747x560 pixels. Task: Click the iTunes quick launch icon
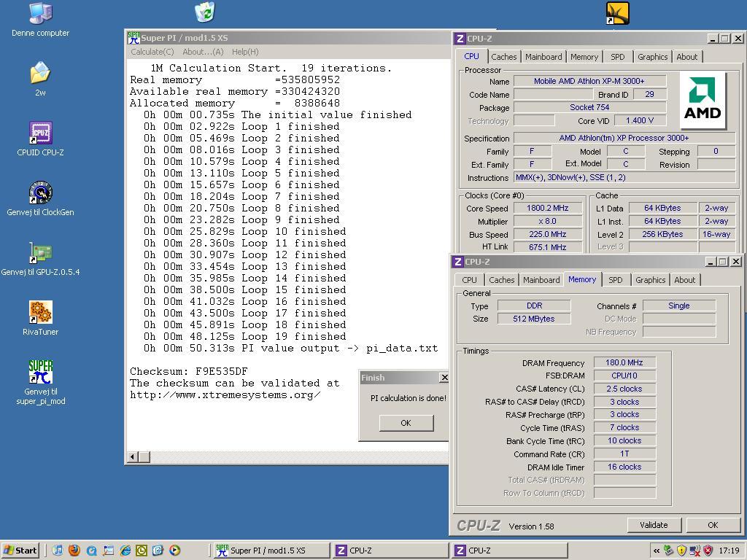pyautogui.click(x=58, y=551)
